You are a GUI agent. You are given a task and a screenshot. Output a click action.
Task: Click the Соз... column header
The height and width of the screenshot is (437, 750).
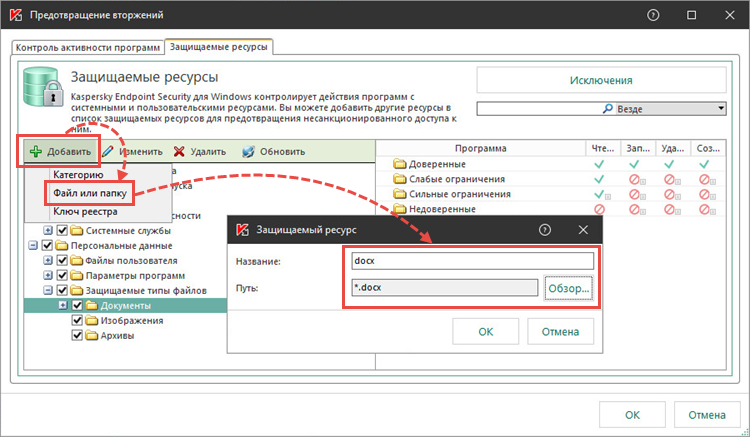708,148
